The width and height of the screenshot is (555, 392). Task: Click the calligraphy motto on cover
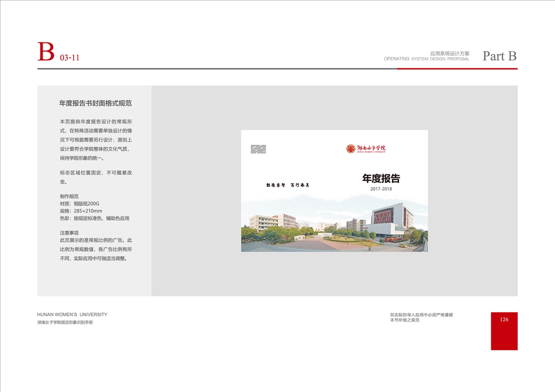(x=287, y=185)
